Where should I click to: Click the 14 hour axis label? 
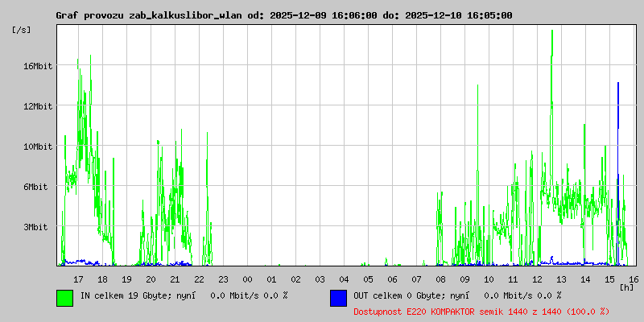(x=586, y=279)
